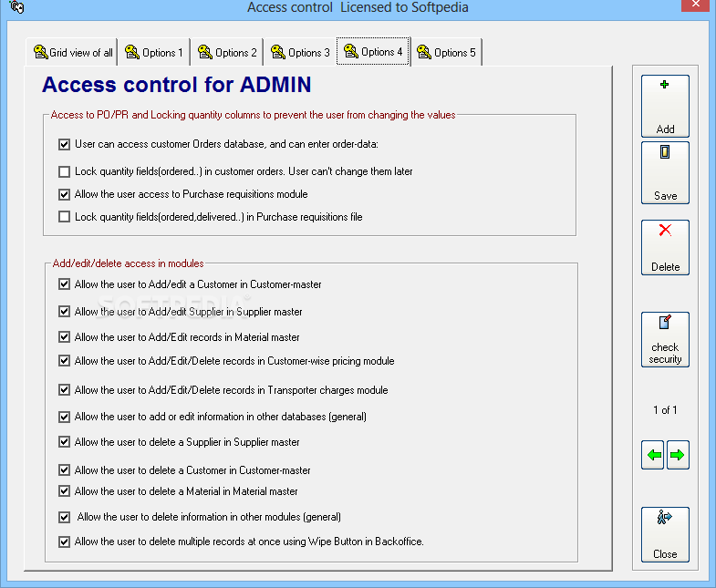716x588 pixels.
Task: Click key icon on Grid view tab
Action: click(41, 52)
